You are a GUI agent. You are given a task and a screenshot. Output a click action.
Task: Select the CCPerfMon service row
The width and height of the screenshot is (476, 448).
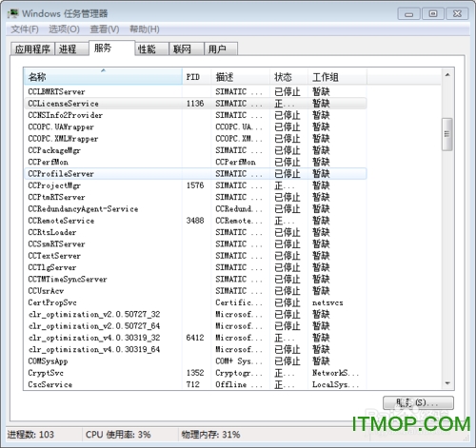(195, 162)
